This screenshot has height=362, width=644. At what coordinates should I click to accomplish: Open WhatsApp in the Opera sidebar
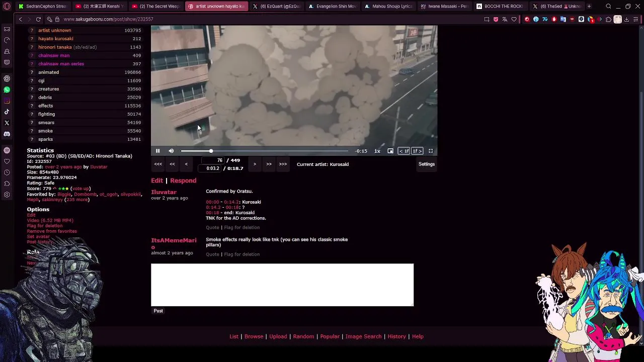click(x=7, y=89)
